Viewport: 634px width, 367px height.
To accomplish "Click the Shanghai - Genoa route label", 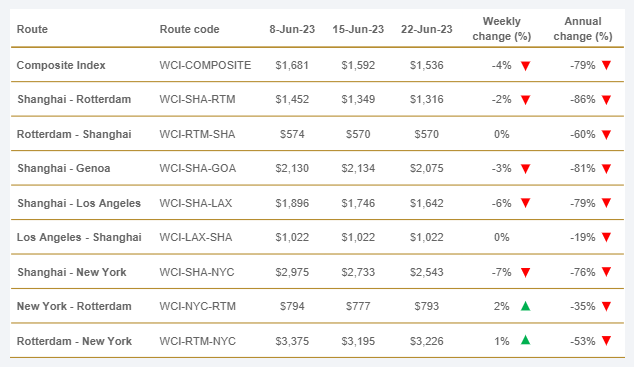I will pyautogui.click(x=63, y=168).
